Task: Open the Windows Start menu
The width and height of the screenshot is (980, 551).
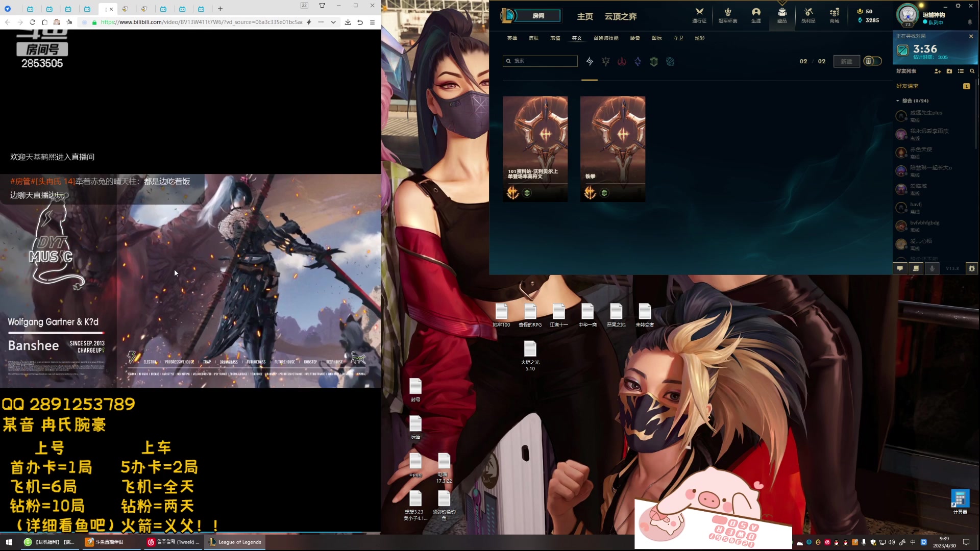Action: click(x=9, y=542)
